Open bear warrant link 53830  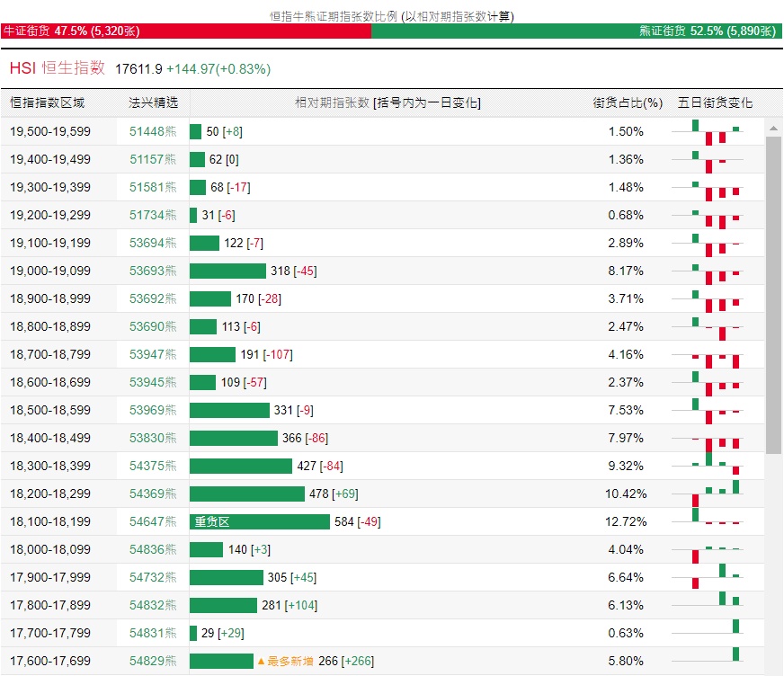[153, 438]
